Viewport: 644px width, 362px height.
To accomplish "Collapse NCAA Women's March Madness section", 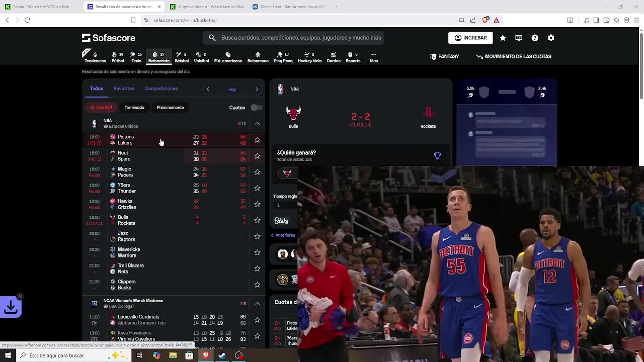I will [257, 303].
